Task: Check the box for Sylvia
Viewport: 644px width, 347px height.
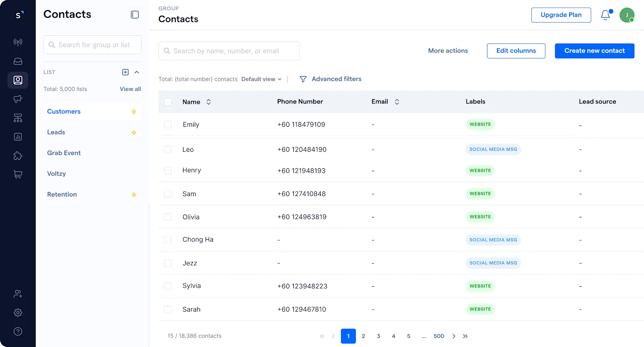Action: 168,286
